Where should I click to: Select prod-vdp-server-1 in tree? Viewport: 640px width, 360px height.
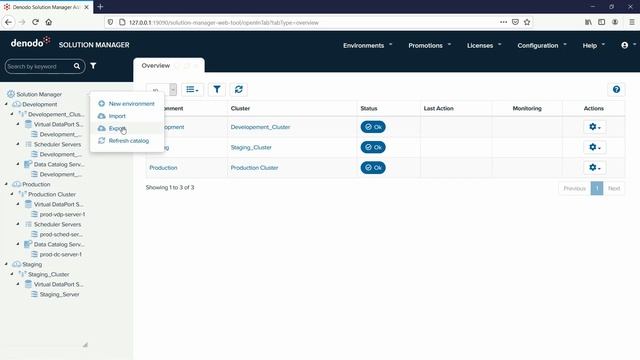pos(62,214)
